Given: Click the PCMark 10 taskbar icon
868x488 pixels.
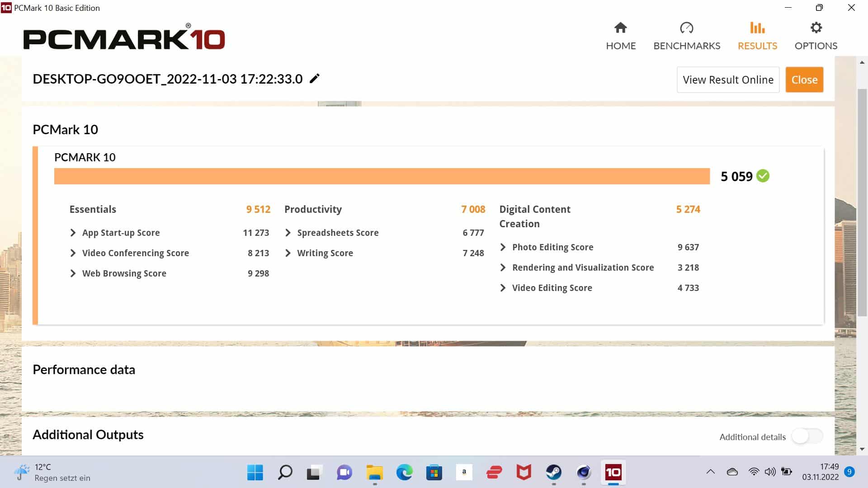Looking at the screenshot, I should click(x=613, y=473).
